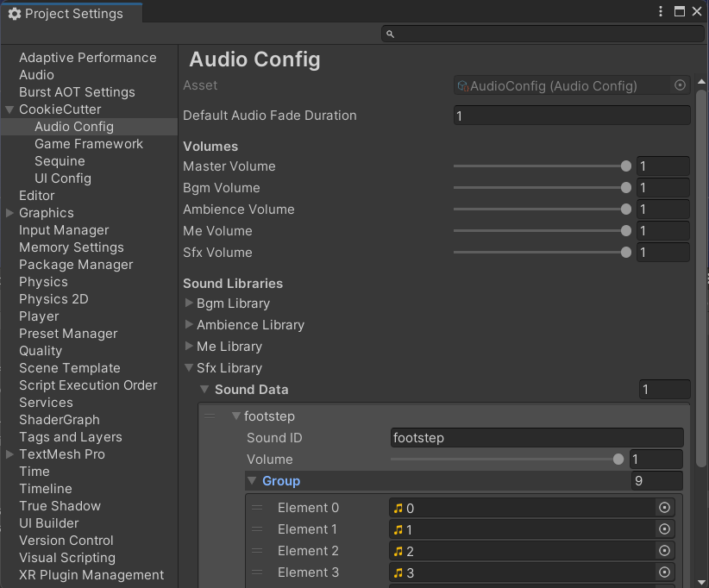Open object picker for AudioConfig asset
709x588 pixels.
coord(680,85)
